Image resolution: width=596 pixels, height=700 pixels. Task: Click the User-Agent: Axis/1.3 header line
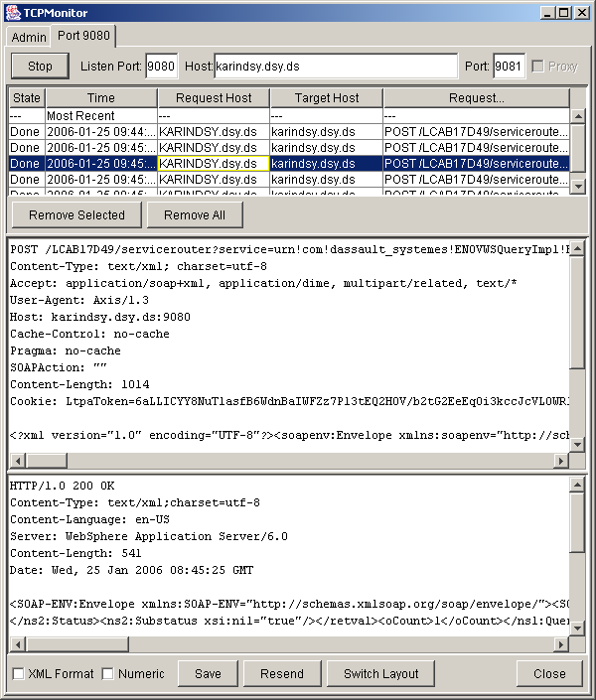(x=79, y=300)
